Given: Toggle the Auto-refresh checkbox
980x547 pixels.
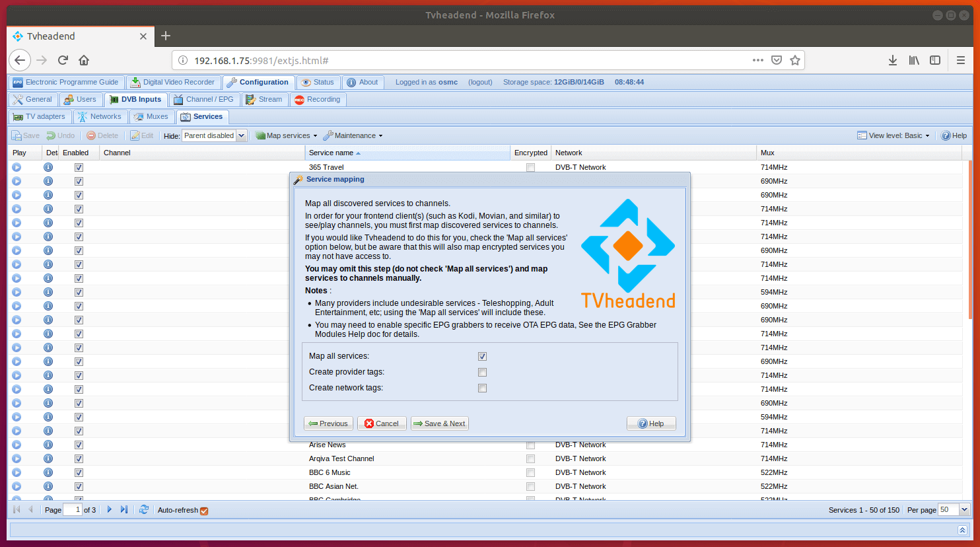Looking at the screenshot, I should tap(204, 510).
